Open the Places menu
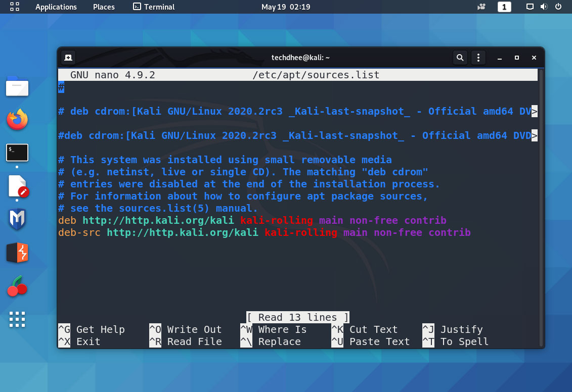 coord(104,7)
